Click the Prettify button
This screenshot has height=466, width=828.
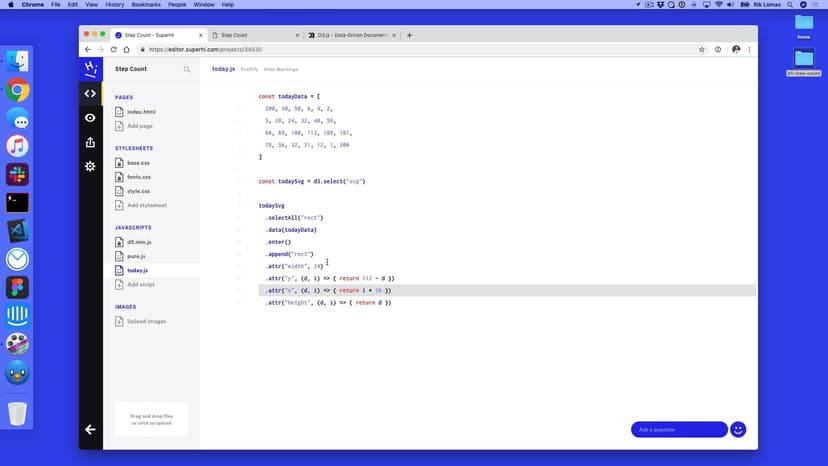249,69
